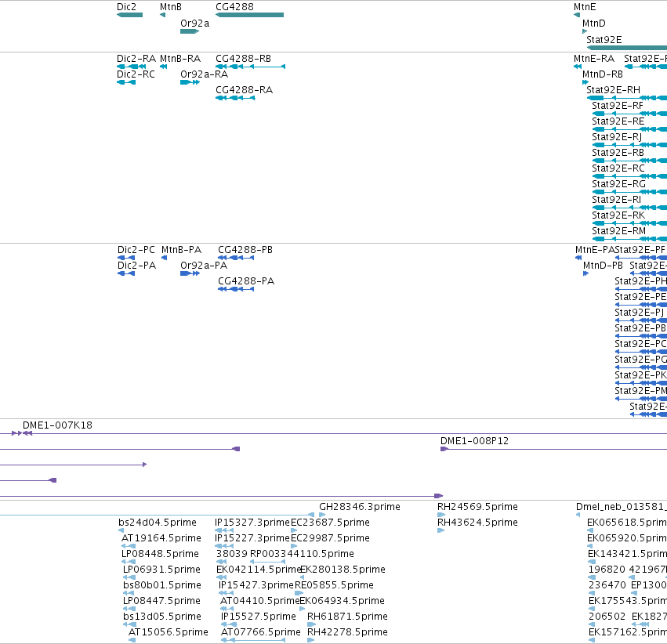Click the RH24569.5prime EST
Viewport: 667px width, 644px height.
click(441, 515)
